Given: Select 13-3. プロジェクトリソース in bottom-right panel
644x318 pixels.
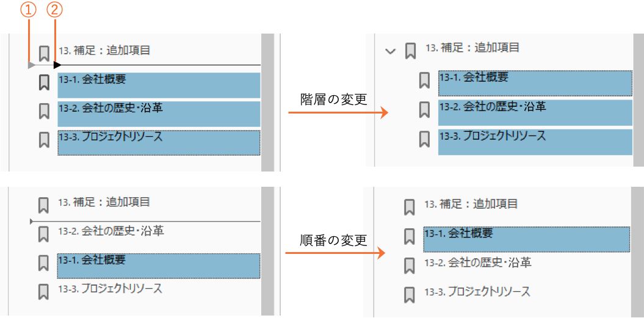Looking at the screenshot, I should (478, 292).
